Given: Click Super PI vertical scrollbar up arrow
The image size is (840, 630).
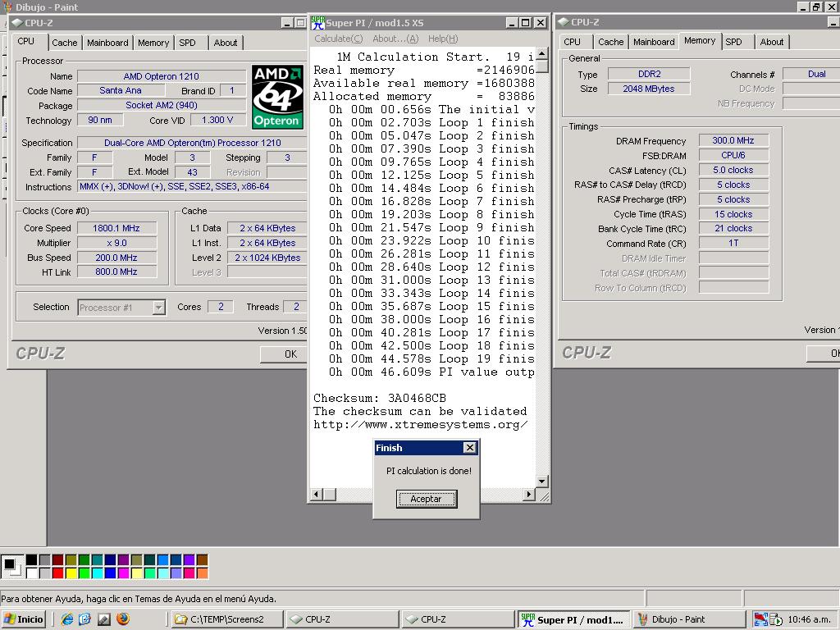Looking at the screenshot, I should tap(542, 53).
